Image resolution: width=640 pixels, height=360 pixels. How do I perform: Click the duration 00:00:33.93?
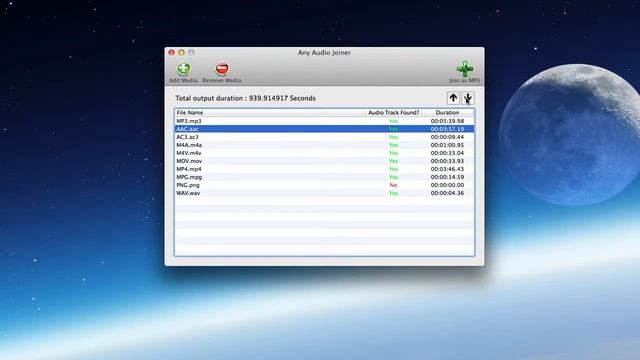tap(447, 161)
